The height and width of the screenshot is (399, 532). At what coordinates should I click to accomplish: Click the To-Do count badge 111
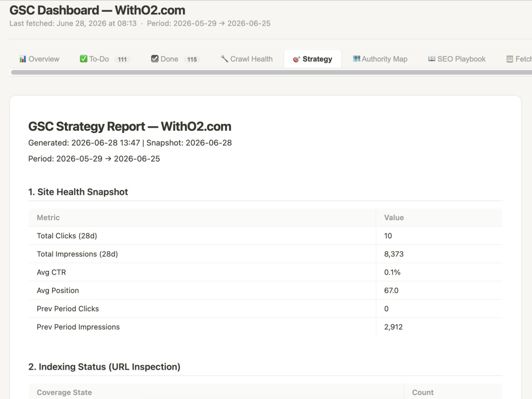122,60
